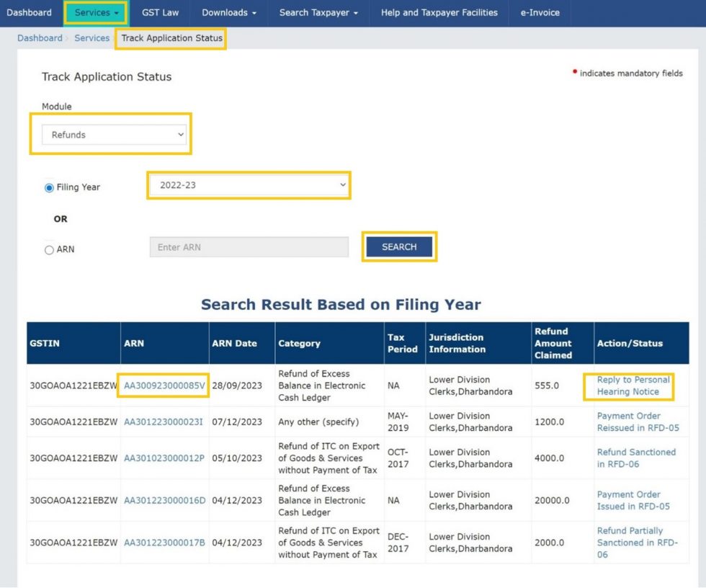Screen dimensions: 706x588
Task: Open ARN AA300923000085V details
Action: [163, 386]
